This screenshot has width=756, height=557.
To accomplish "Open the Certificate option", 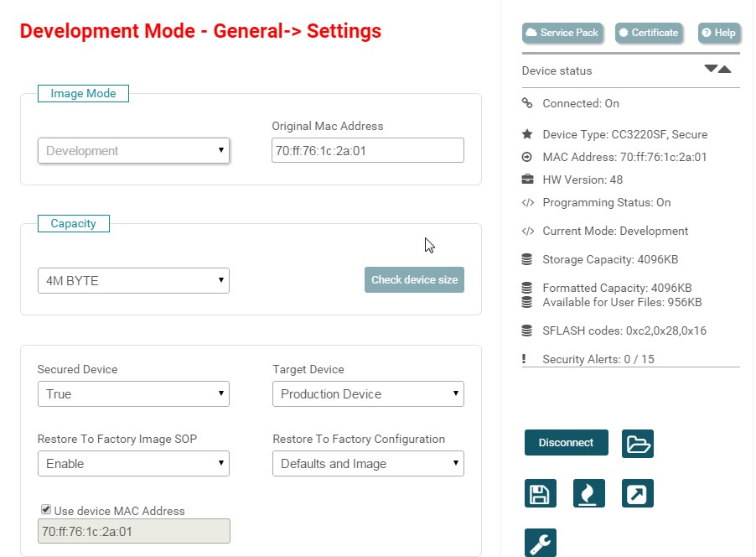I will 649,33.
